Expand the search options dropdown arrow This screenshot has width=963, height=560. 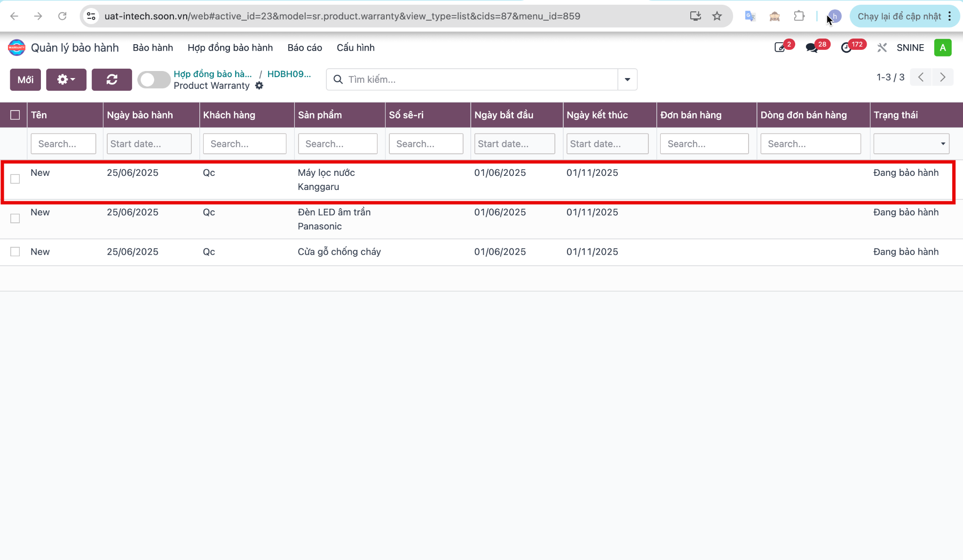[x=627, y=79]
